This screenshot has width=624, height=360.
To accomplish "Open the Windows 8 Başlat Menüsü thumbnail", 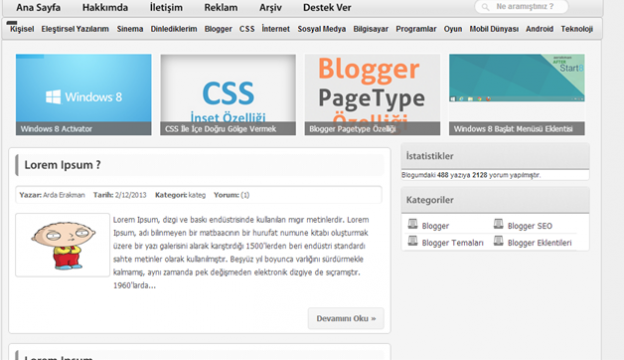I will pyautogui.click(x=517, y=95).
